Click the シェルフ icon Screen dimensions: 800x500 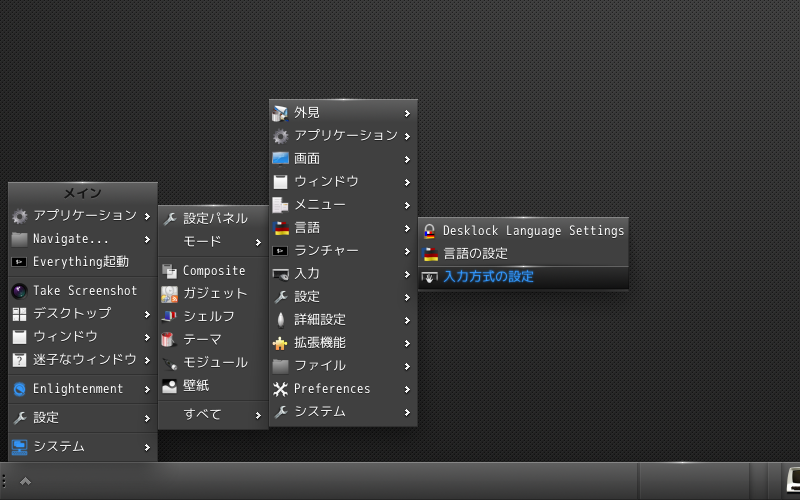(170, 317)
